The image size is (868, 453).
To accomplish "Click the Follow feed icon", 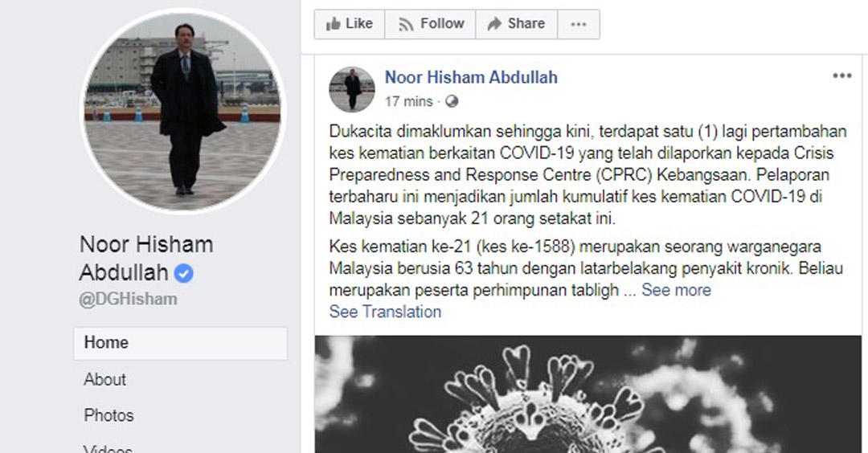I will pyautogui.click(x=406, y=24).
